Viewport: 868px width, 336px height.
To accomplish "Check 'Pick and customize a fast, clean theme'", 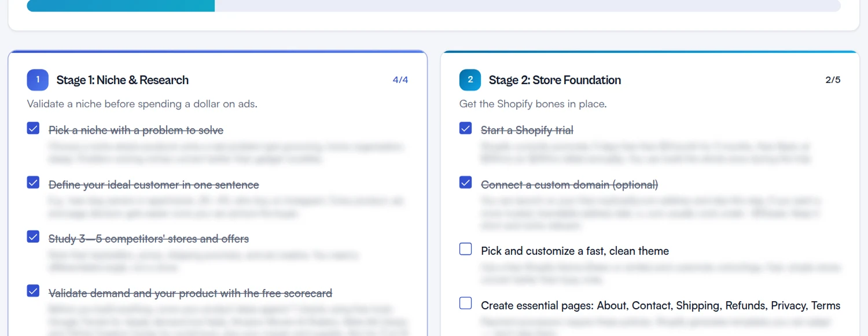I will click(465, 249).
